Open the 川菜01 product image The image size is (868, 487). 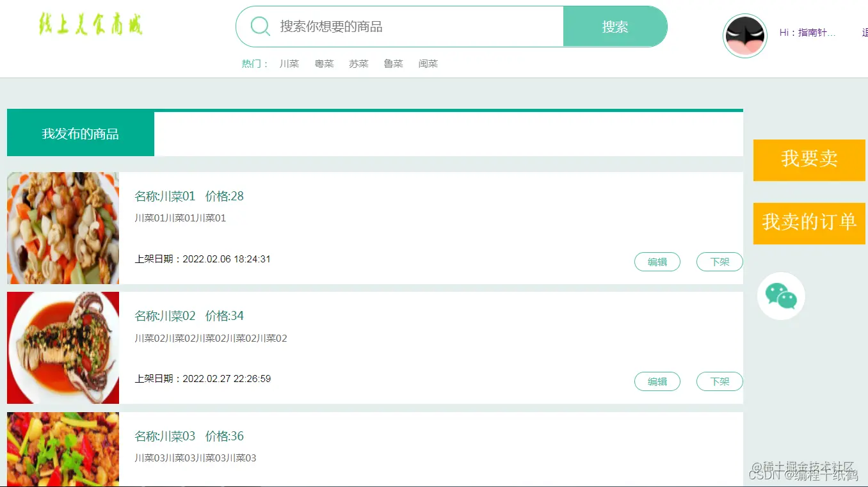[63, 228]
